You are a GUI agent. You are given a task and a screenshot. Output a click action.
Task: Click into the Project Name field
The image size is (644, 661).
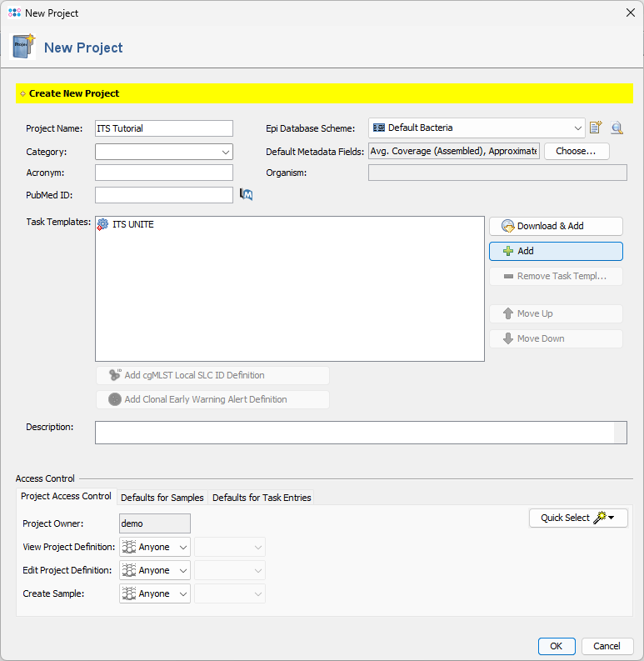click(163, 128)
